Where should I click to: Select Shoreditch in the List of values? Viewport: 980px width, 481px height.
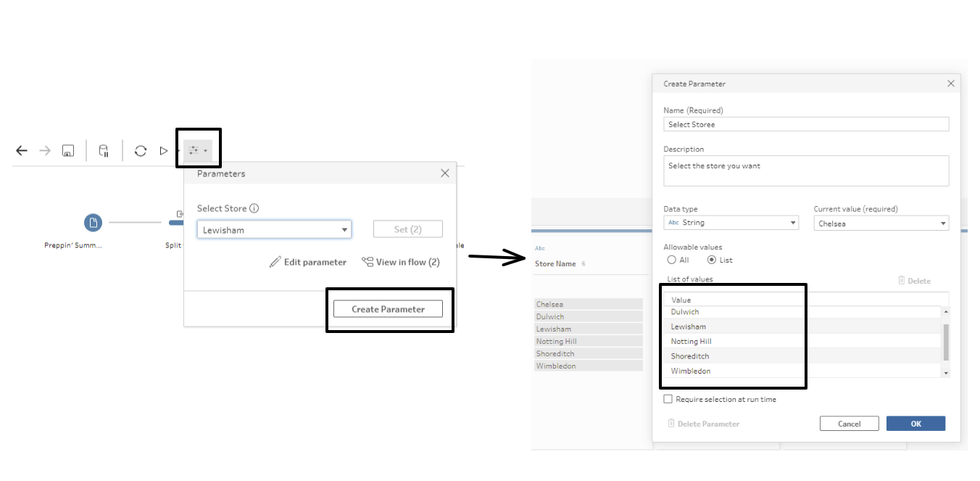click(802, 356)
